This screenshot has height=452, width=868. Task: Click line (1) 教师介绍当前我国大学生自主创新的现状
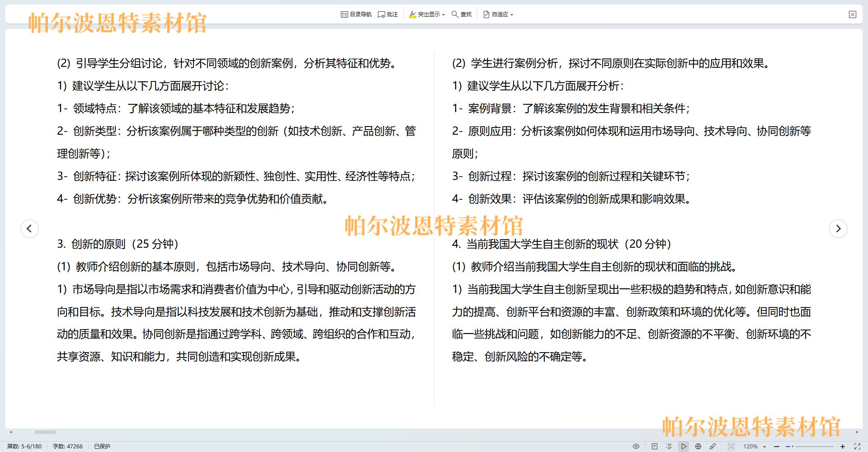pyautogui.click(x=595, y=267)
